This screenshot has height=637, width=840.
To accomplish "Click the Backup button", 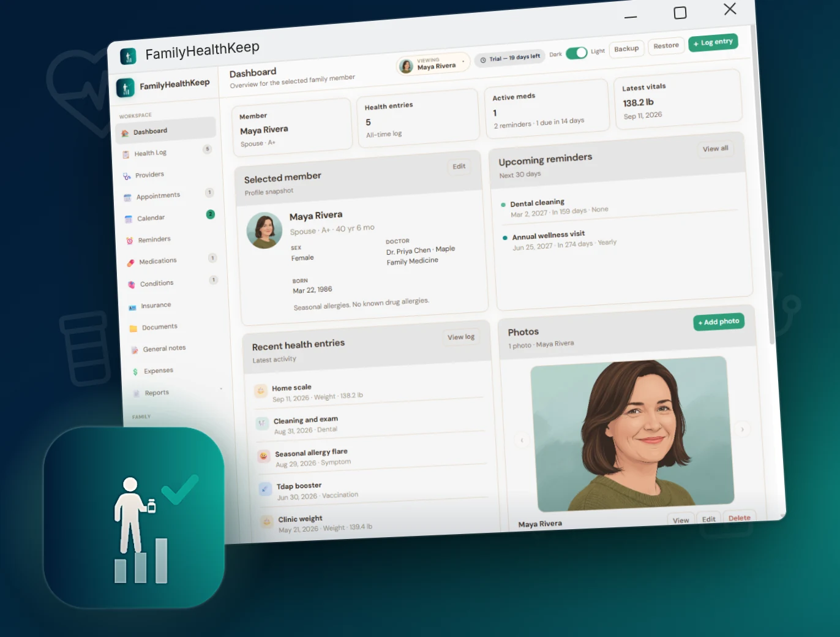I will point(626,49).
